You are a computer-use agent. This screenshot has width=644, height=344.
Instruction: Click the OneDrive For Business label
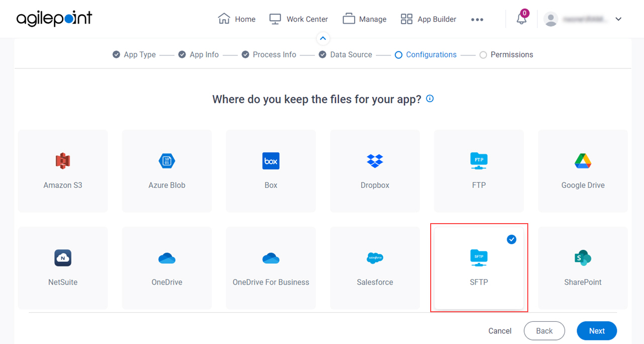pos(271,282)
